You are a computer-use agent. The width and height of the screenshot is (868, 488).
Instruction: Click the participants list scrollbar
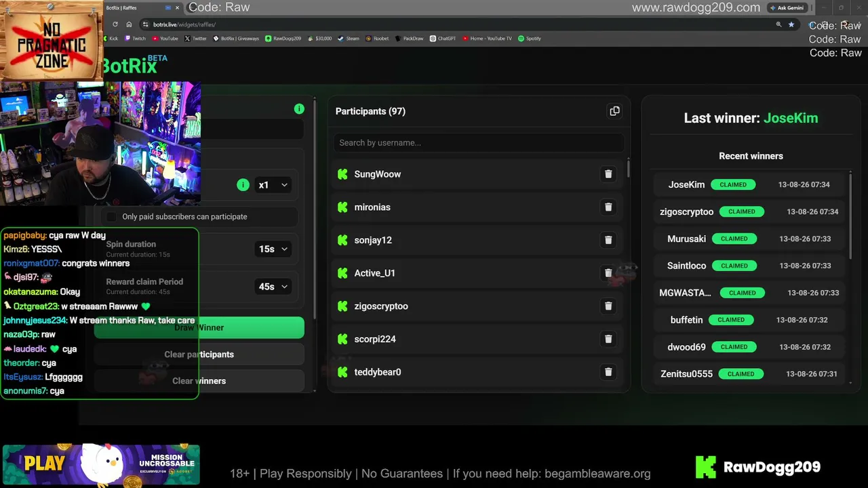click(629, 168)
